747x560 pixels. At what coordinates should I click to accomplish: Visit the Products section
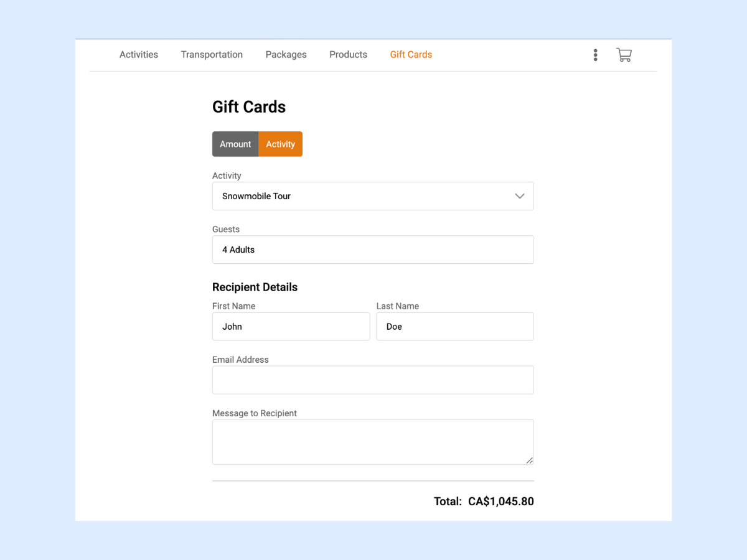click(348, 54)
